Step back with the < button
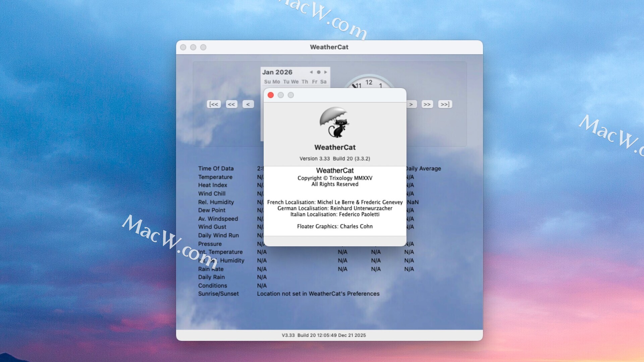This screenshot has width=644, height=362. (248, 104)
